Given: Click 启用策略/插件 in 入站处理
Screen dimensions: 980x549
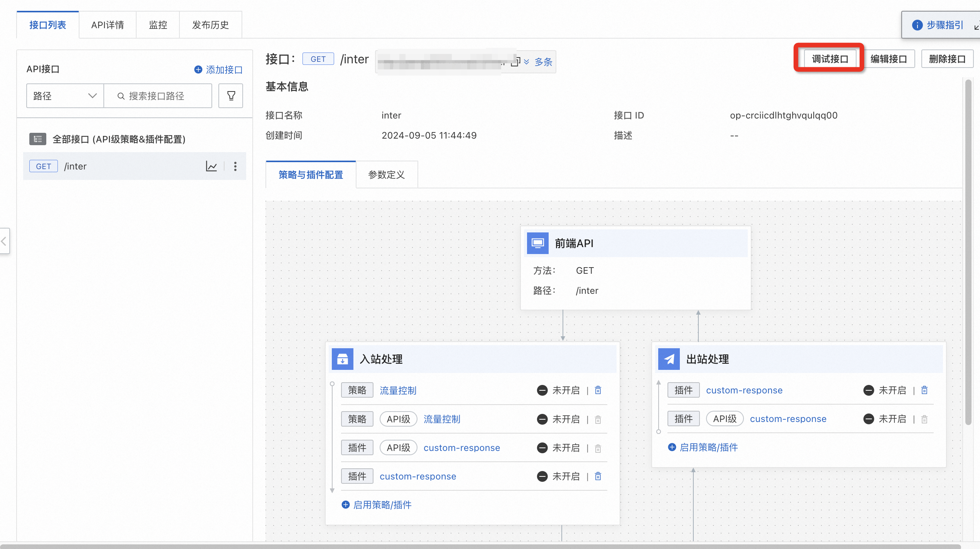Looking at the screenshot, I should [x=377, y=505].
